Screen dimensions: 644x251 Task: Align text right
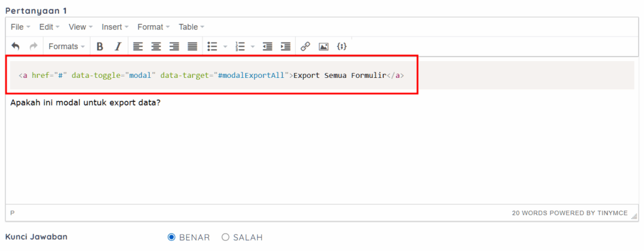pyautogui.click(x=174, y=47)
